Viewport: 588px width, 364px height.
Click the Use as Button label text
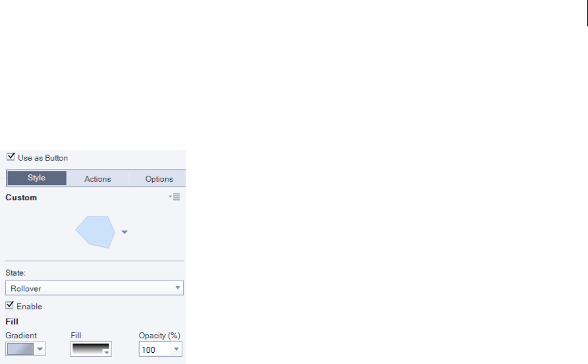pyautogui.click(x=43, y=158)
